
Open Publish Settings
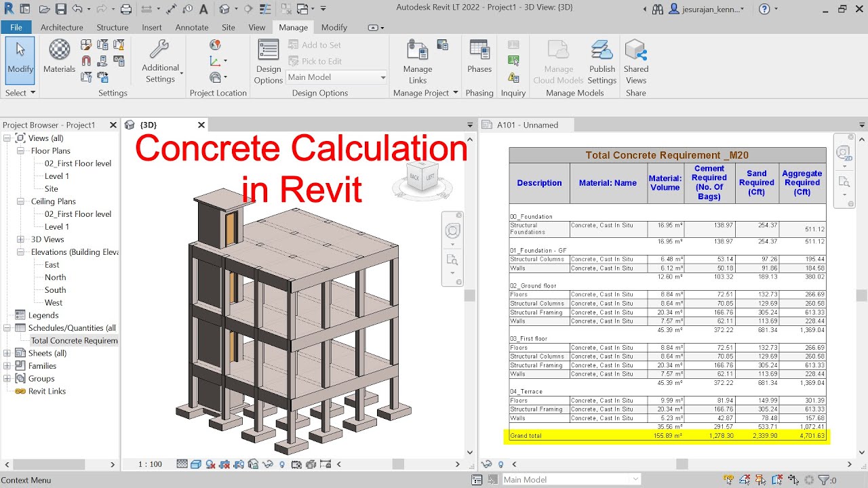click(x=602, y=62)
